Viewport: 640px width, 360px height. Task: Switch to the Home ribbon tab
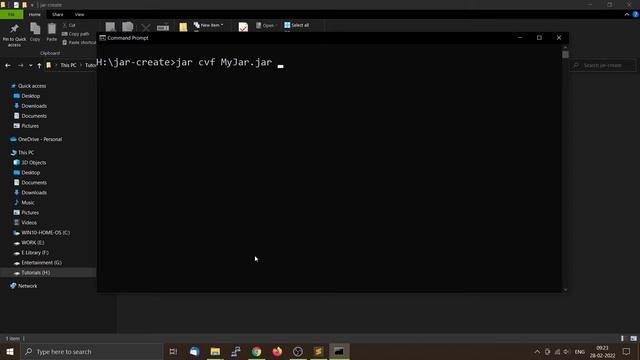(35, 14)
